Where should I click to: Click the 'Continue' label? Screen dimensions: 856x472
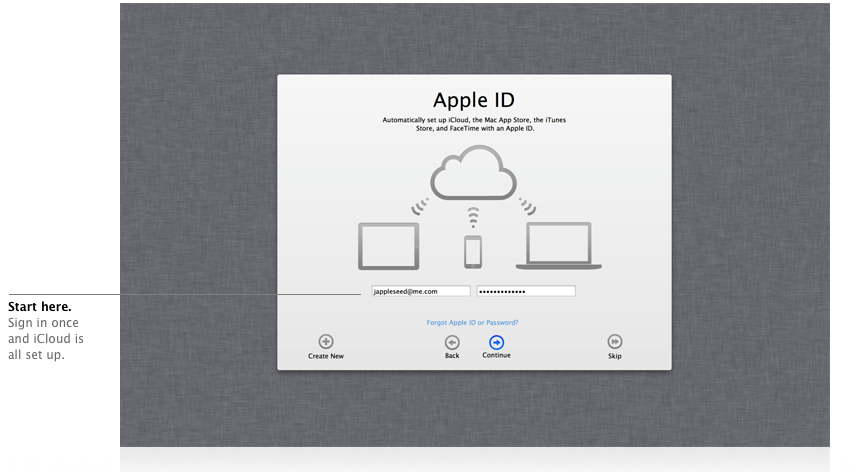[496, 355]
